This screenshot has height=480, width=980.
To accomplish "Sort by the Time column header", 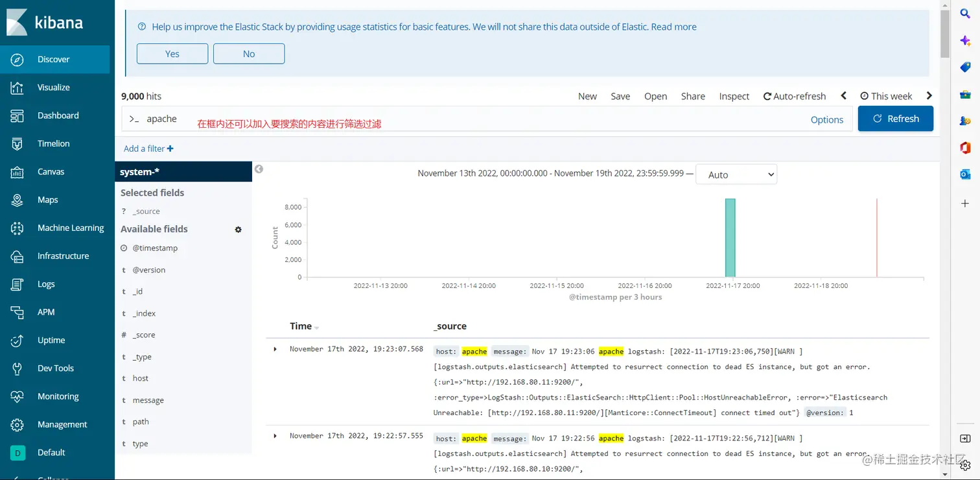I will 305,326.
